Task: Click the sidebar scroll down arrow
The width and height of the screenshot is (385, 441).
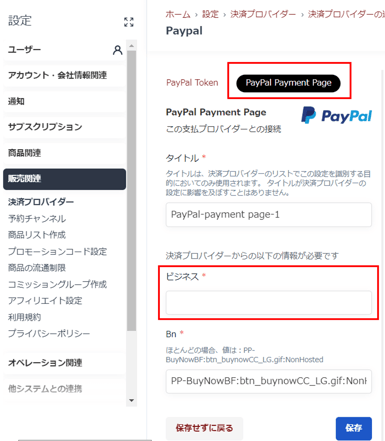Action: click(x=131, y=400)
